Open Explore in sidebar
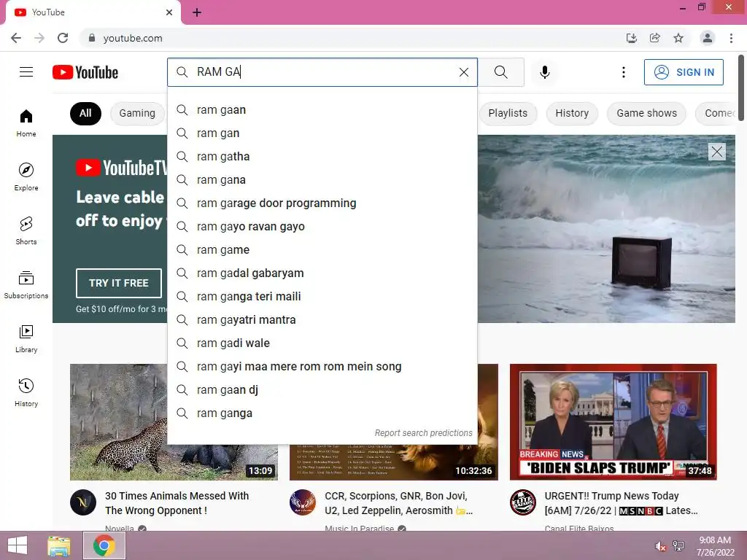747x560 pixels. click(x=26, y=176)
